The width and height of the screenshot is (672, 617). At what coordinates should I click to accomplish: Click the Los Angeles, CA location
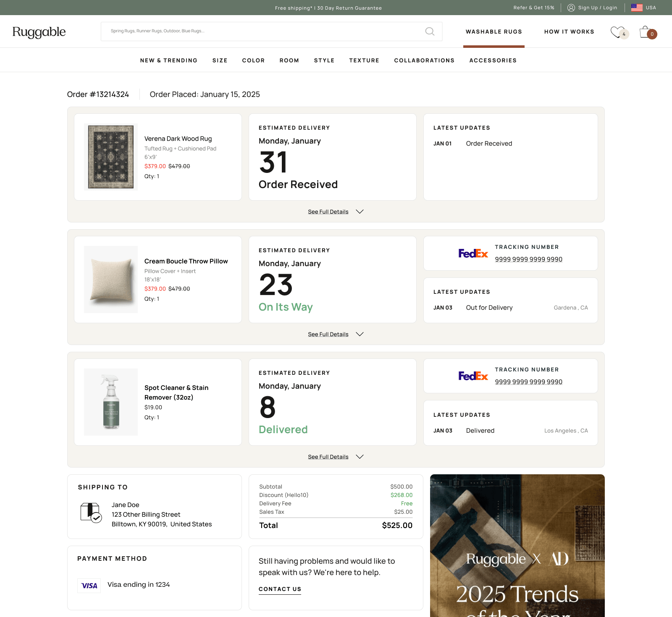(x=566, y=431)
